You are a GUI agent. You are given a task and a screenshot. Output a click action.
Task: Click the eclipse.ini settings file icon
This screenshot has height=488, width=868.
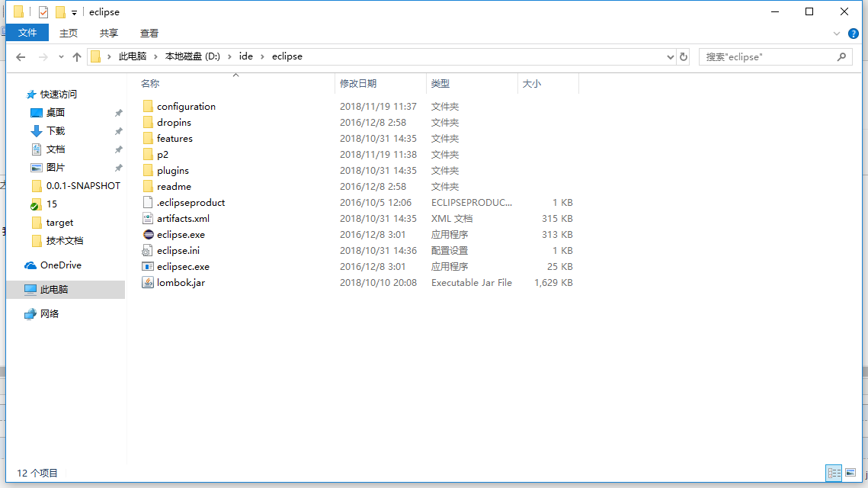point(148,251)
